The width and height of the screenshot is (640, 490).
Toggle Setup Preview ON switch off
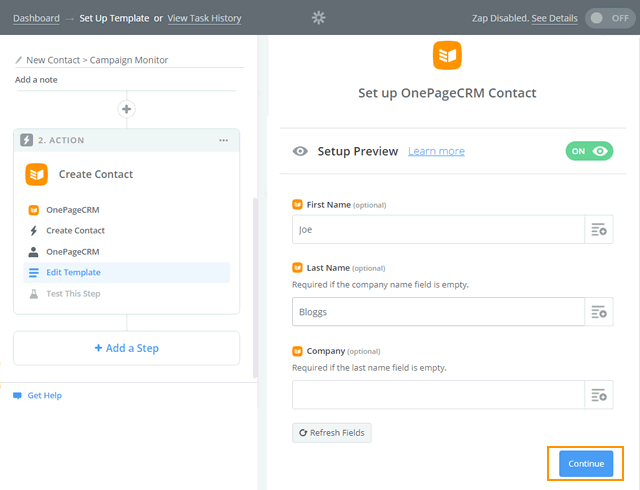[x=589, y=151]
